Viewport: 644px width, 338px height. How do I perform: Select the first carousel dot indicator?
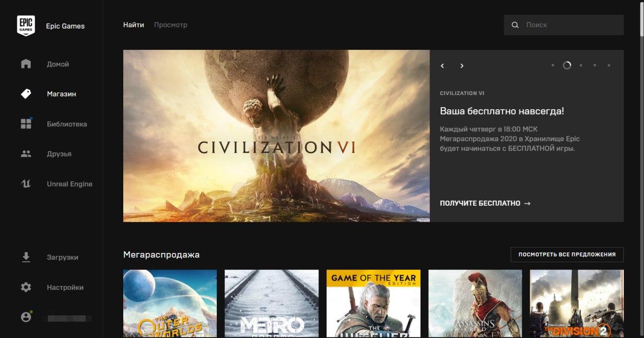coord(553,65)
